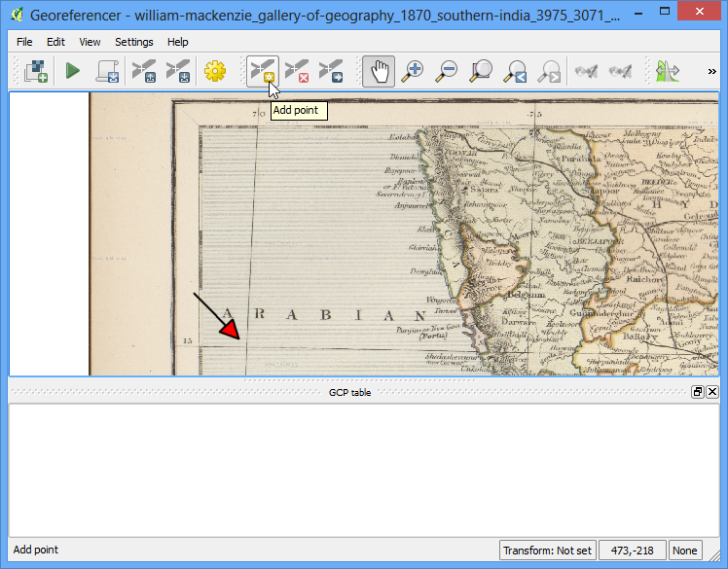Click the QGIS icon in title bar

click(17, 15)
